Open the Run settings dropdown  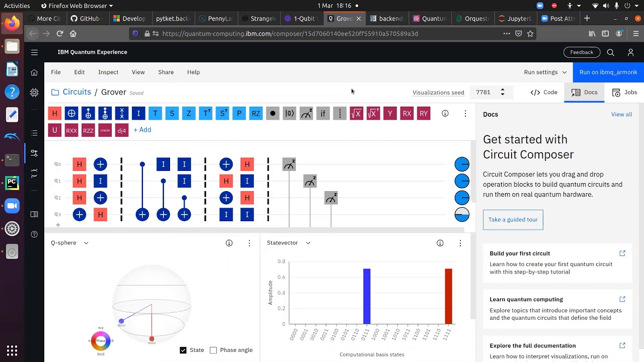tap(545, 72)
